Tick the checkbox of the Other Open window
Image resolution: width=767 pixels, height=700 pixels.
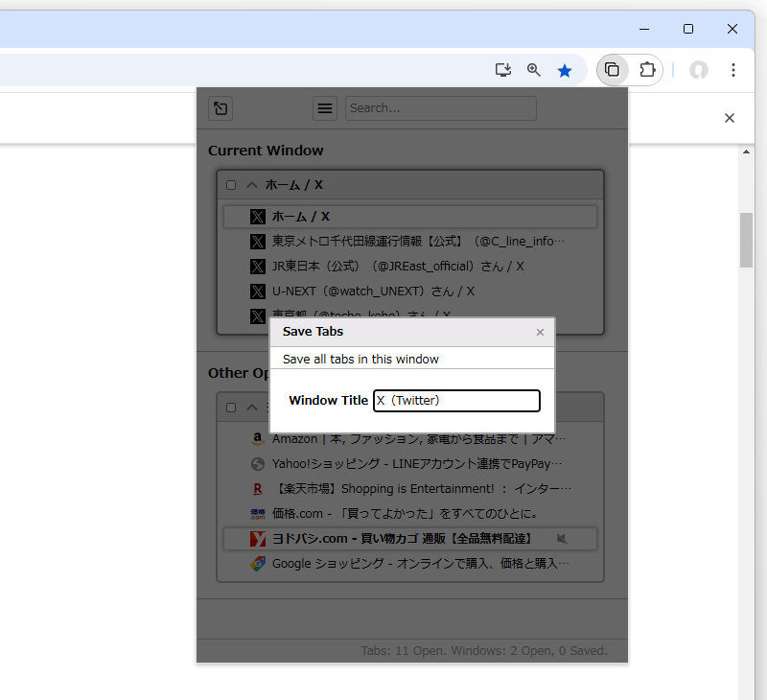(x=231, y=408)
